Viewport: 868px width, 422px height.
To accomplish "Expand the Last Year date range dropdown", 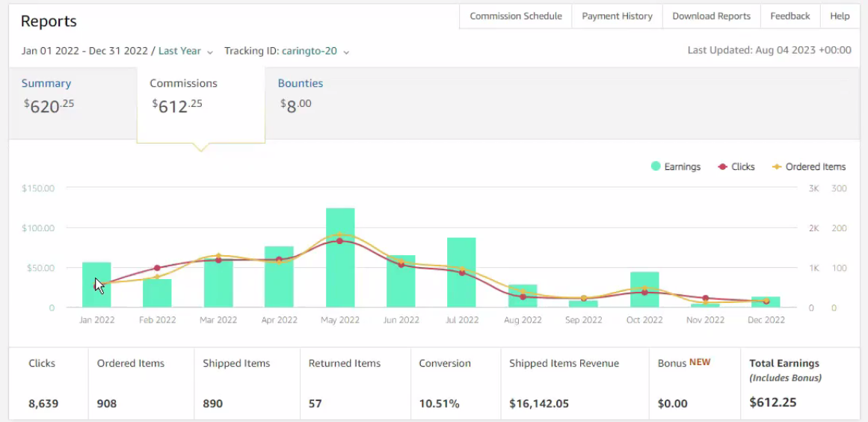I will click(210, 52).
